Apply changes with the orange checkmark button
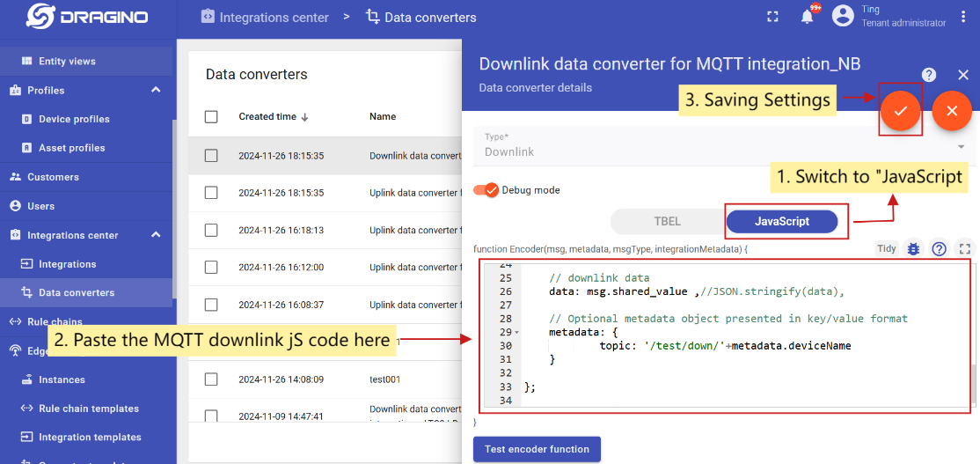The width and height of the screenshot is (980, 464). tap(900, 111)
